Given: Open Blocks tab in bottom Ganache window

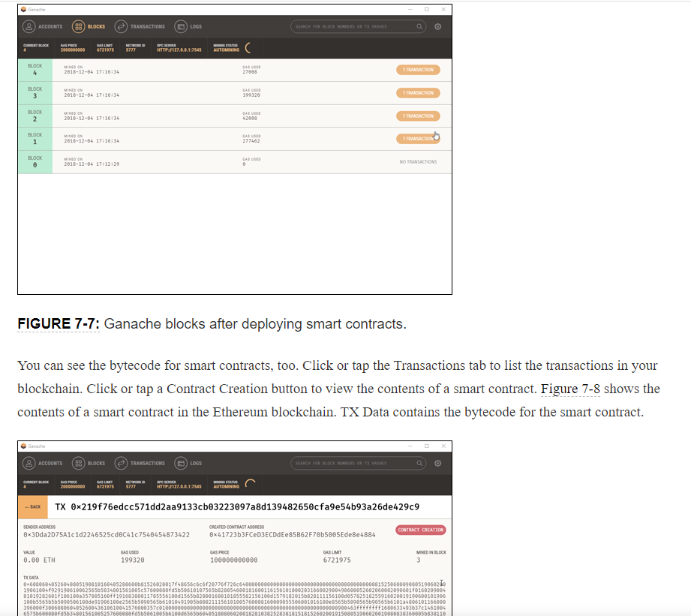Looking at the screenshot, I should point(89,464).
